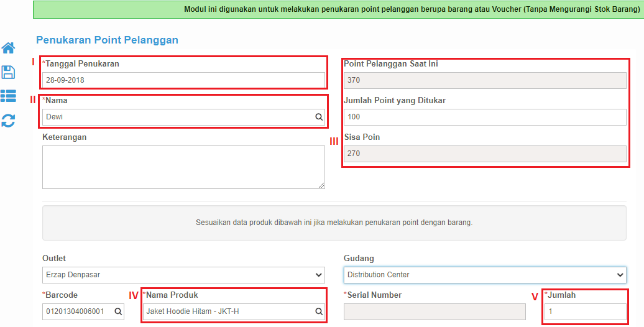Click the Nama Produk field Jaket Hoodie

coord(234,311)
